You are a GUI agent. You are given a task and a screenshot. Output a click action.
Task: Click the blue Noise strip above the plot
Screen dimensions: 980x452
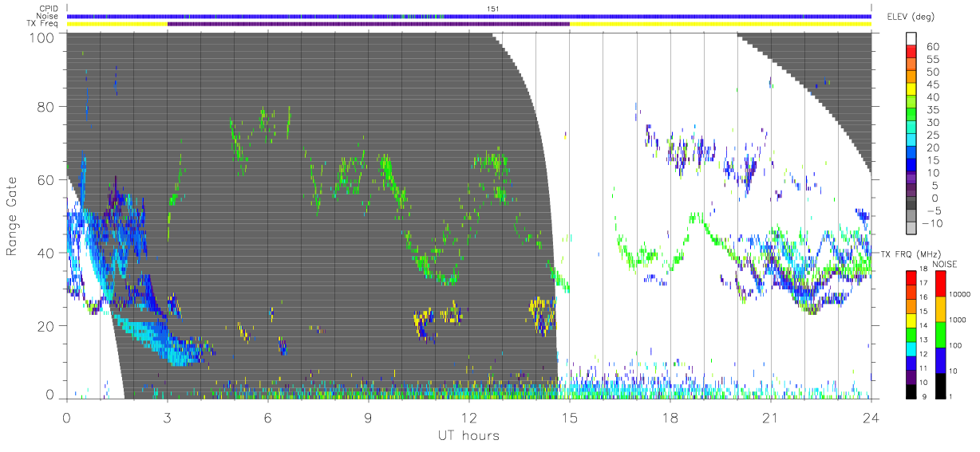[468, 16]
